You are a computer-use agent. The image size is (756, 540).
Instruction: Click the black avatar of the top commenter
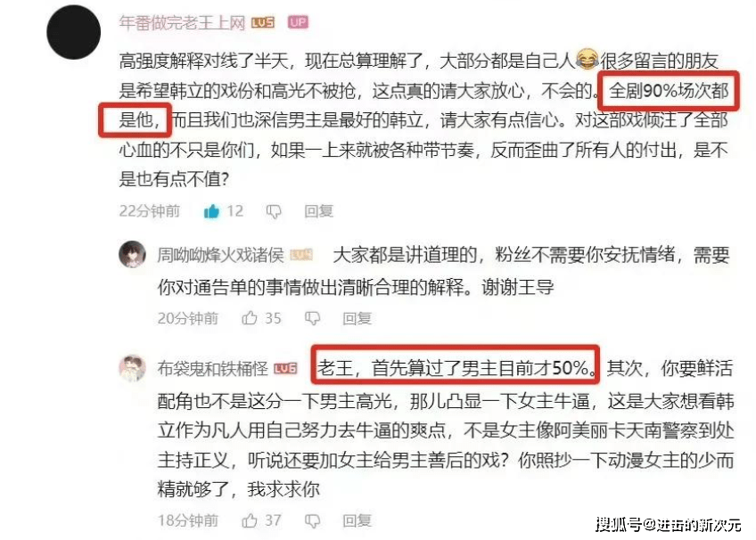click(x=73, y=32)
